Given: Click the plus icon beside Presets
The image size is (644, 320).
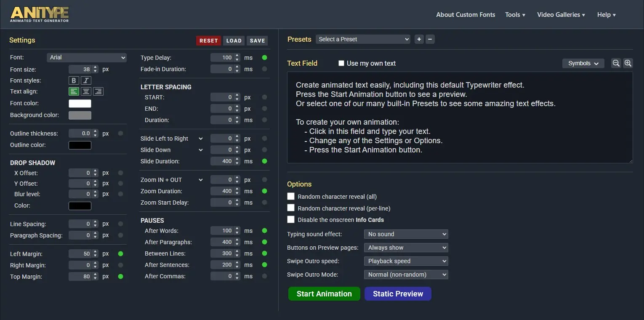Looking at the screenshot, I should (x=419, y=39).
